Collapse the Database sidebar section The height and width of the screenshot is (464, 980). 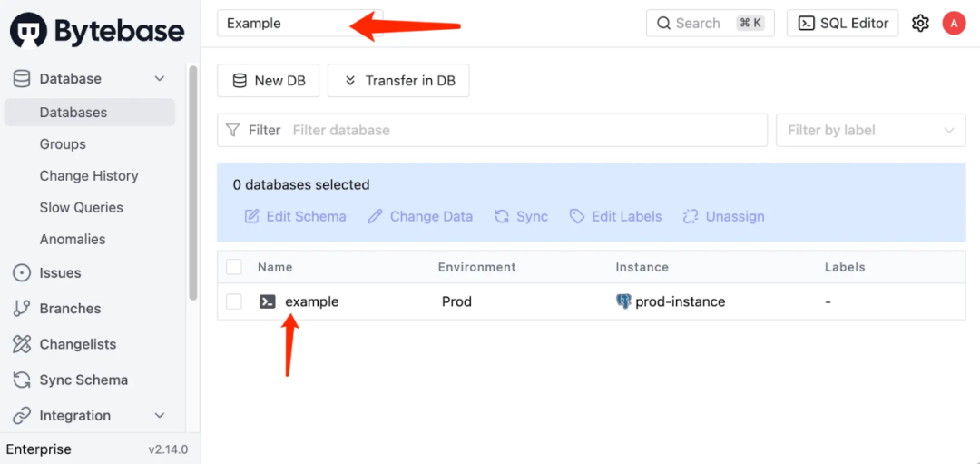[160, 79]
